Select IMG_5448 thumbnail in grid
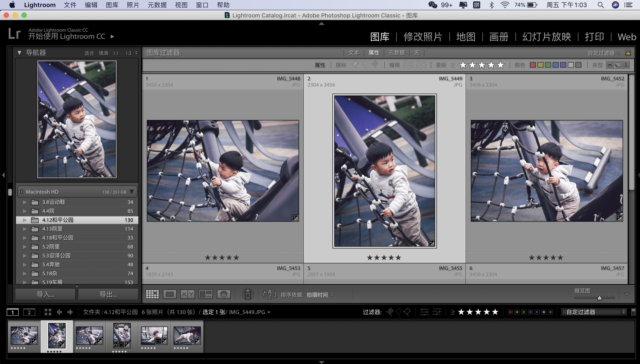This screenshot has height=364, width=640. pos(223,171)
